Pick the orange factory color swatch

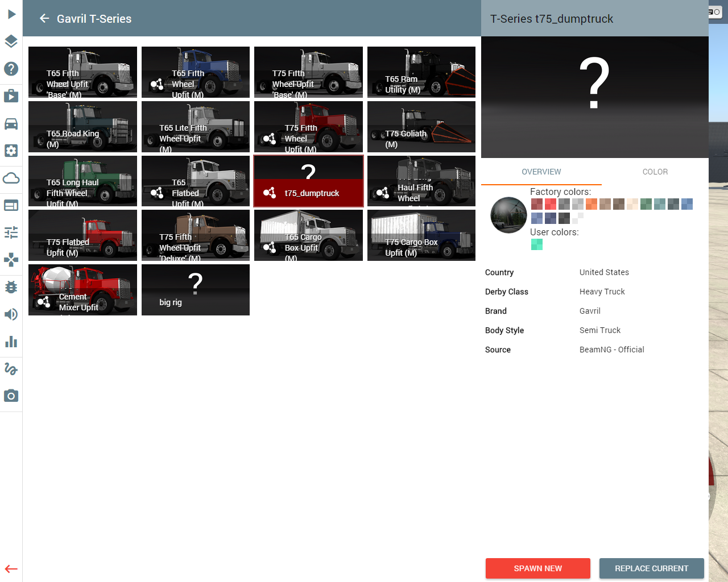point(591,204)
